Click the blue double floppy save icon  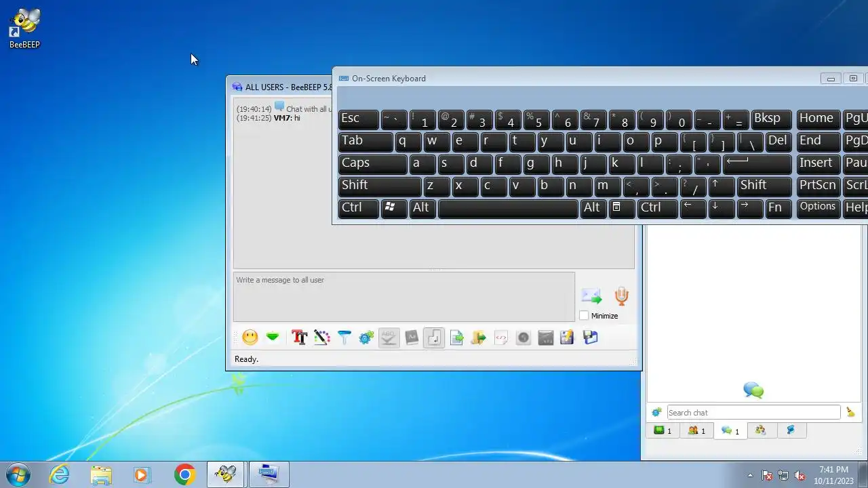[590, 337]
